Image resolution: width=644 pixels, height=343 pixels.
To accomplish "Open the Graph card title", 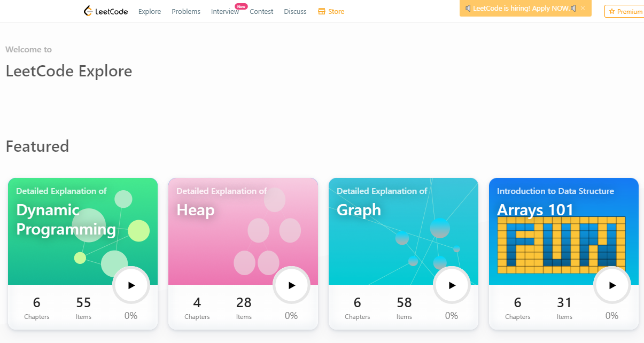I will (359, 211).
